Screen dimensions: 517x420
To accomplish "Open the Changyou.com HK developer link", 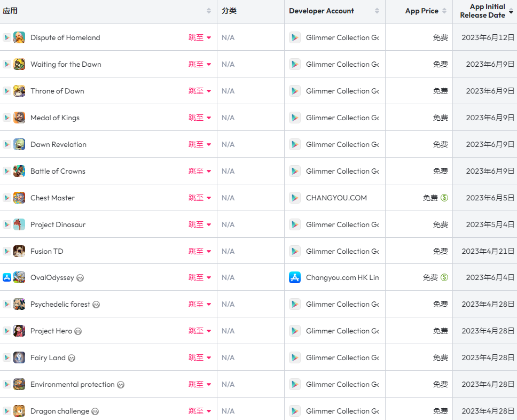I will (x=342, y=277).
